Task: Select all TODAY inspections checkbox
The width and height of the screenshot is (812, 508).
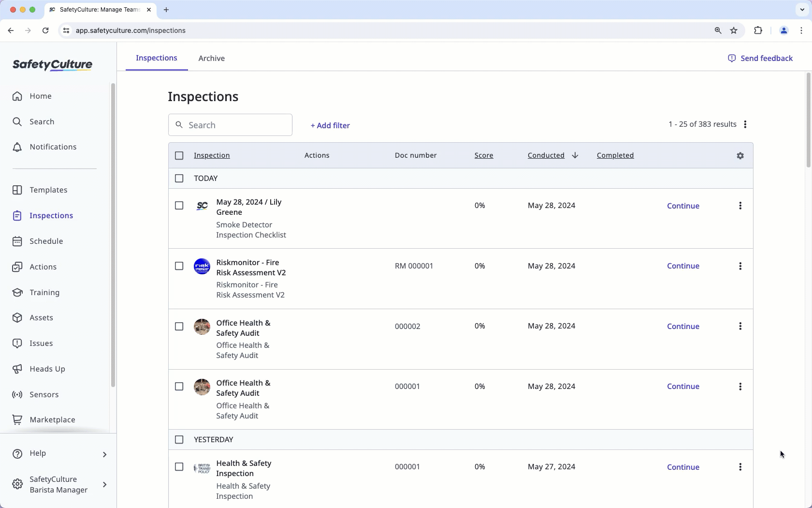Action: (x=179, y=179)
